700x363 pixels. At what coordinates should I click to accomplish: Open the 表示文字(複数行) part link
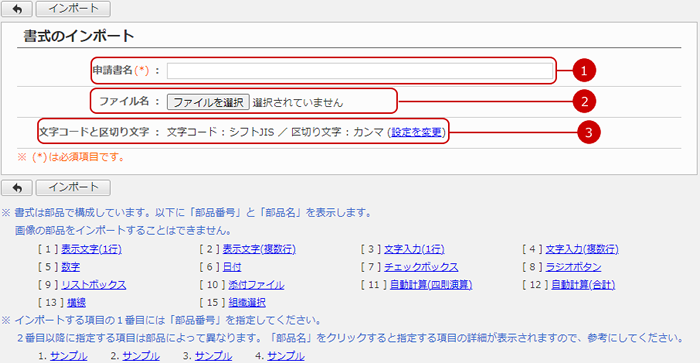(259, 249)
